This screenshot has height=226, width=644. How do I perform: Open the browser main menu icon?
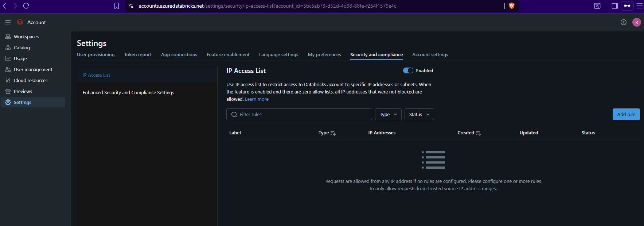(640, 6)
